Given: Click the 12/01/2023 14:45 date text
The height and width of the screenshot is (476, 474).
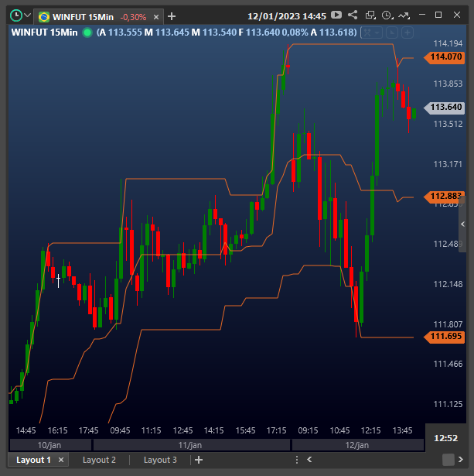Looking at the screenshot, I should (x=287, y=16).
